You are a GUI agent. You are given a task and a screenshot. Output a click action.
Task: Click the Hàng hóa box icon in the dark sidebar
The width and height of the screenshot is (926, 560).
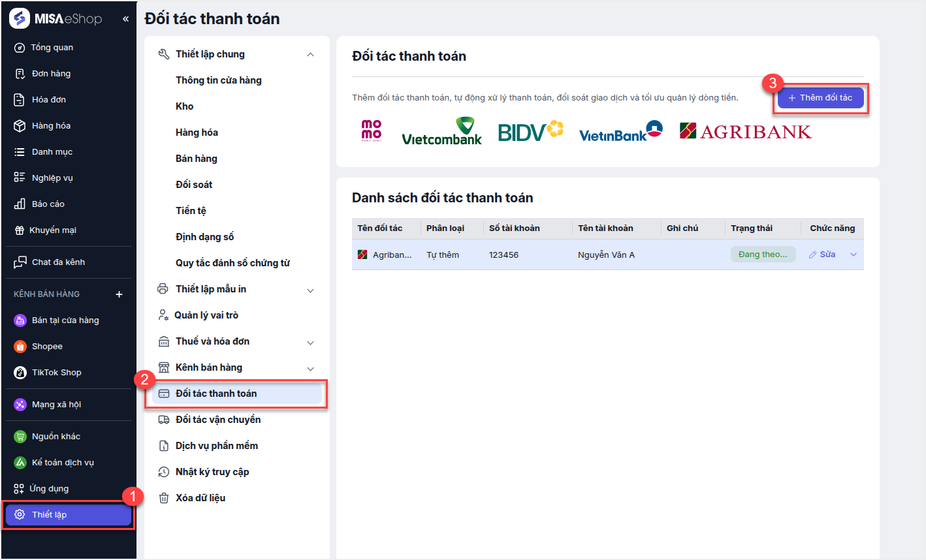point(20,126)
